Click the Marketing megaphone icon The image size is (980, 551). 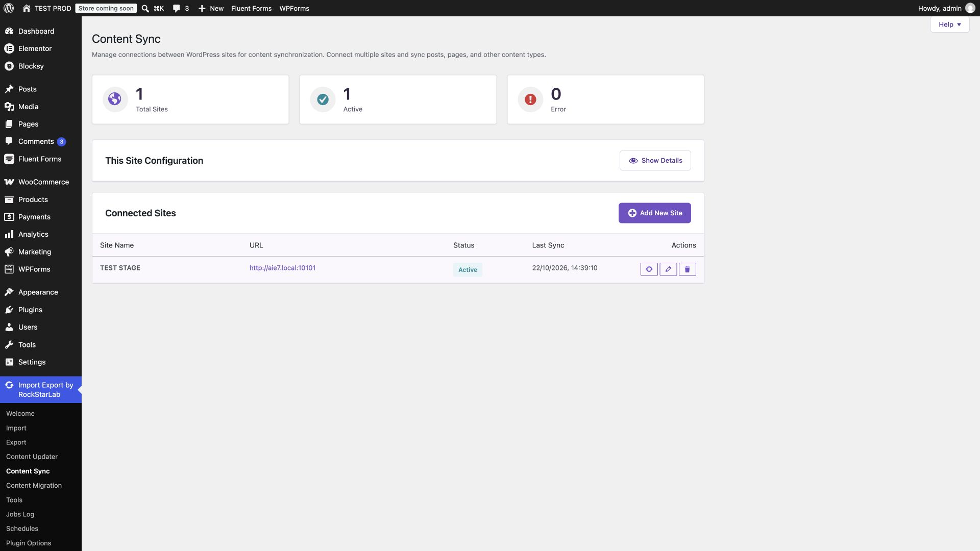pyautogui.click(x=9, y=252)
